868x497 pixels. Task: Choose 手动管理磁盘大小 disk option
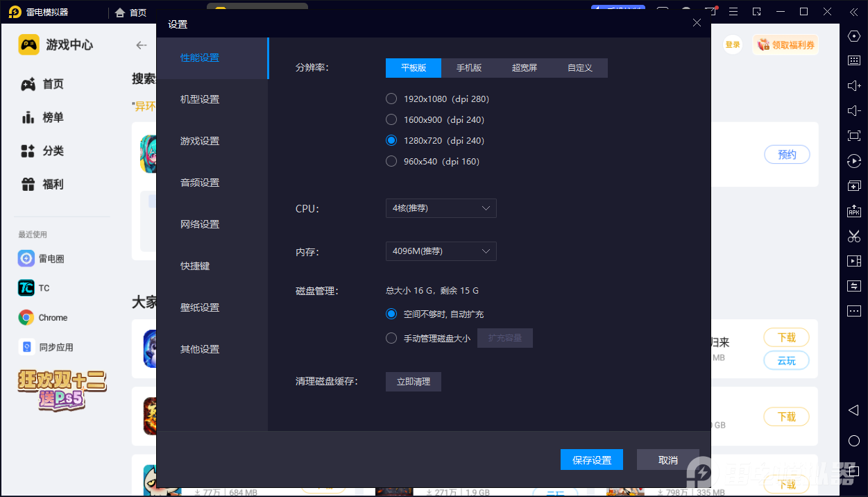(x=428, y=339)
